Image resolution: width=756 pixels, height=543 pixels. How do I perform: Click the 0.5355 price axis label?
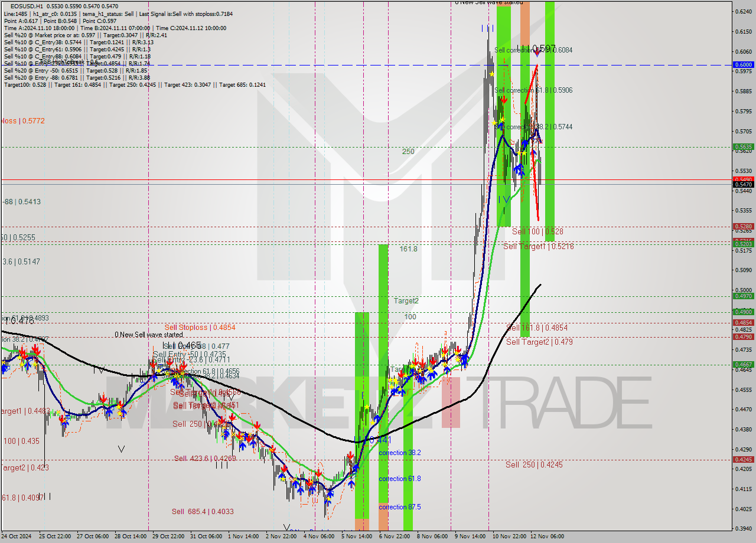click(x=744, y=211)
